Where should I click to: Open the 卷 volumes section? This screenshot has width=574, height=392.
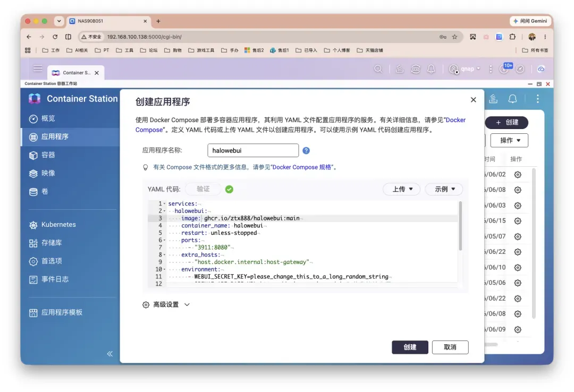tap(39, 191)
